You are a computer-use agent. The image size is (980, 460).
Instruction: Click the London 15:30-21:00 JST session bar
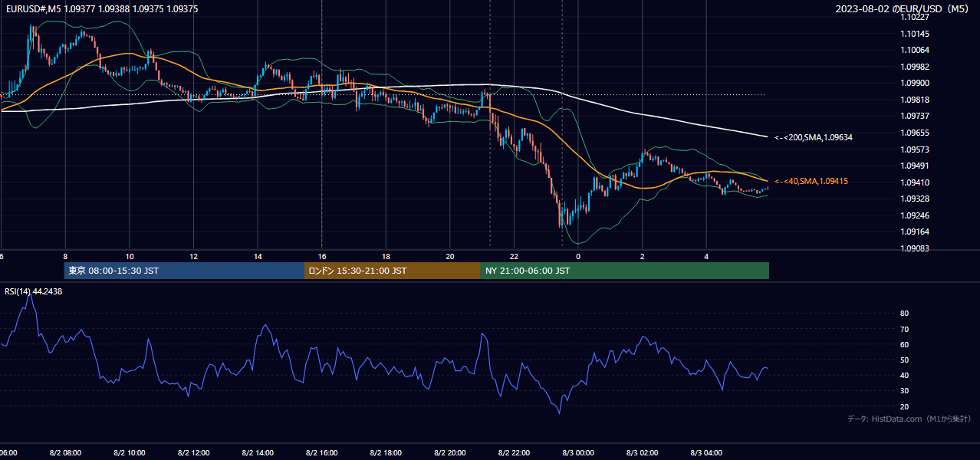pyautogui.click(x=393, y=271)
